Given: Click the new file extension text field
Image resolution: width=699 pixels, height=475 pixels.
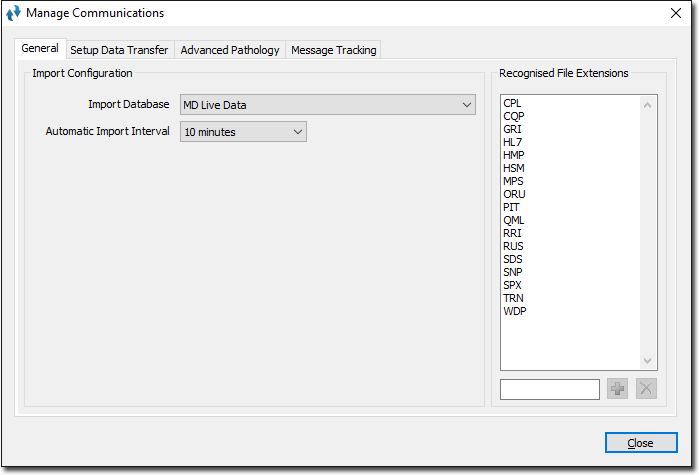Looking at the screenshot, I should (549, 389).
